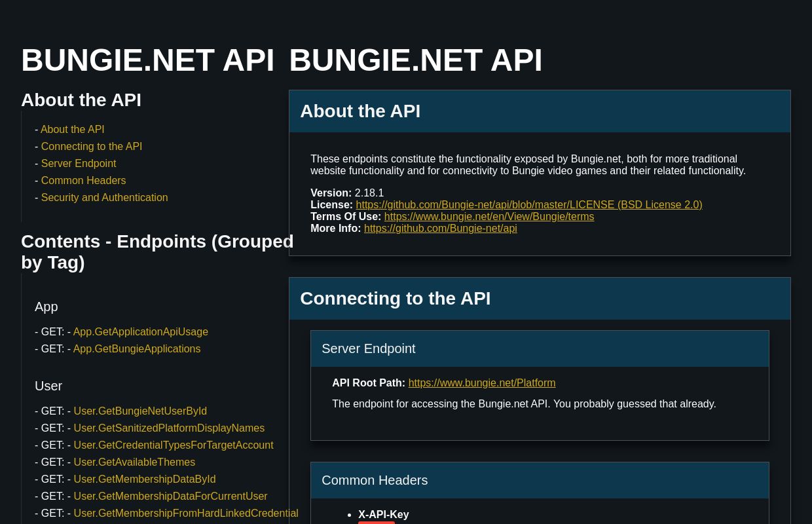
Task: Select the X-API-Key header name
Action: 384,515
